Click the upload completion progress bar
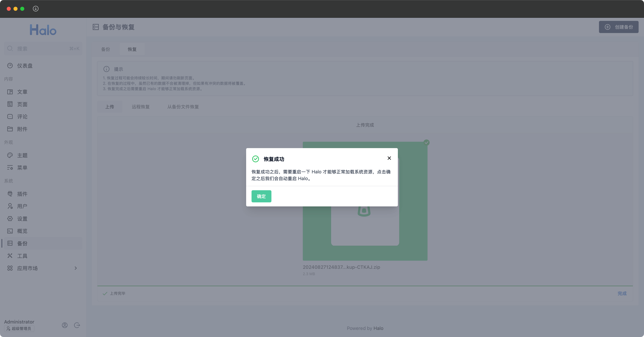This screenshot has width=644, height=337. coord(365,286)
